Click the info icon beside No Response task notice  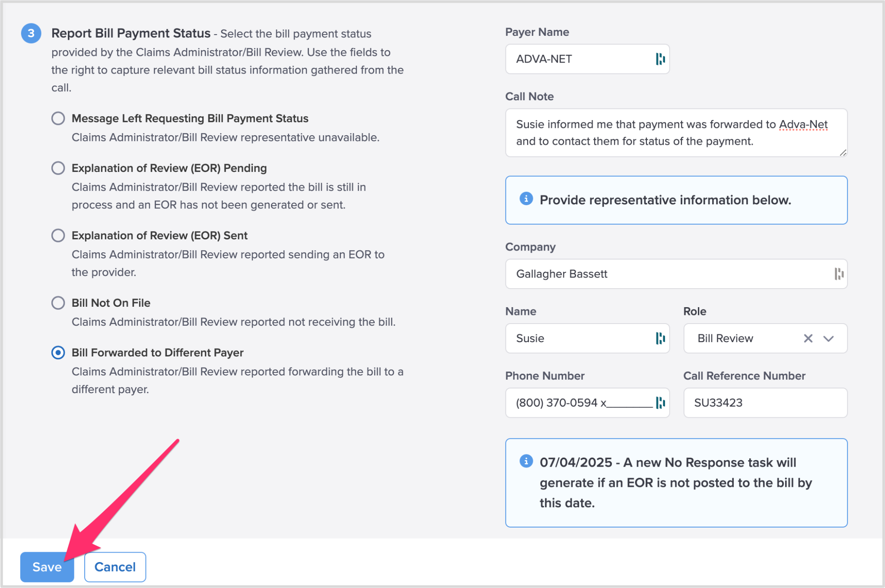point(526,461)
